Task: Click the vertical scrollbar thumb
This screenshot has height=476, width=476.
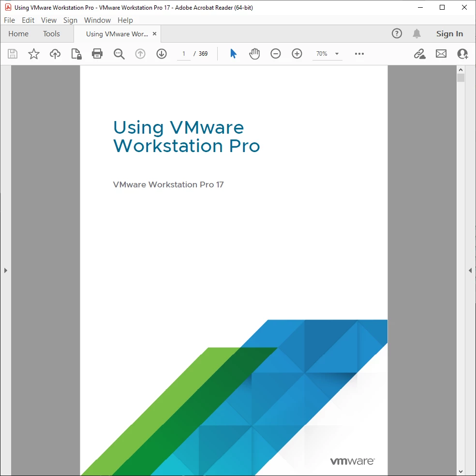Action: pyautogui.click(x=461, y=78)
